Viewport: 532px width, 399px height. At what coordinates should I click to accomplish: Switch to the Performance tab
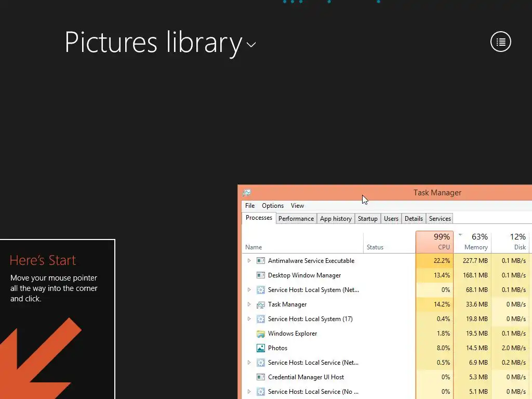(296, 219)
